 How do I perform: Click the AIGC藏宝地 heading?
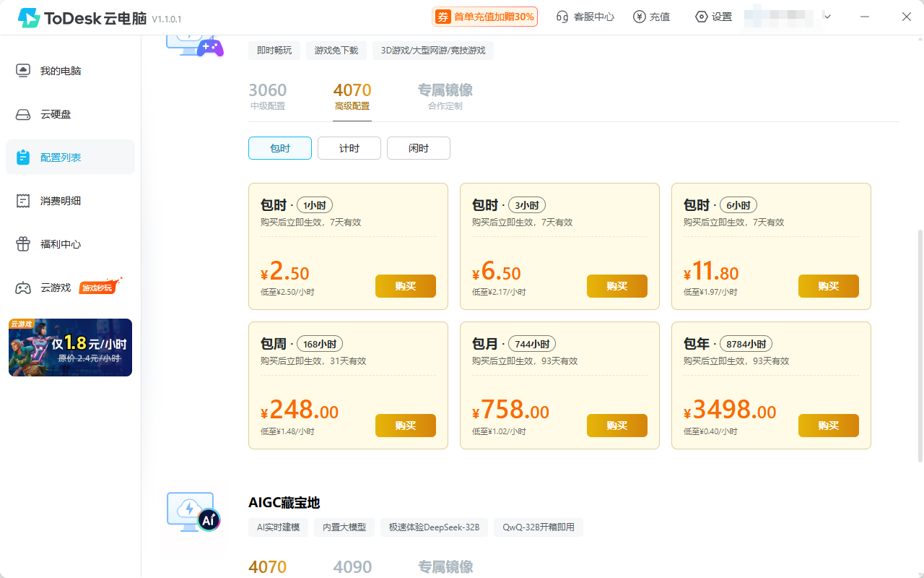(x=284, y=502)
